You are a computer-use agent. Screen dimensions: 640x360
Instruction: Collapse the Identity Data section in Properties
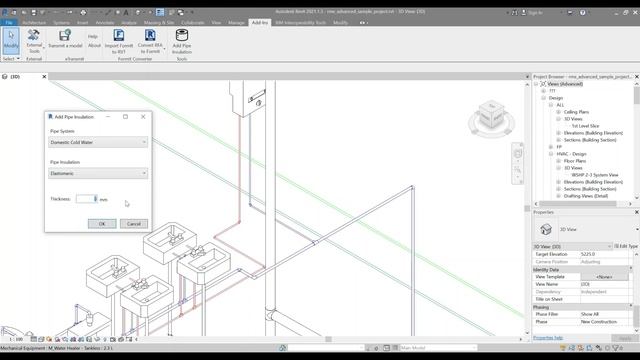point(631,269)
